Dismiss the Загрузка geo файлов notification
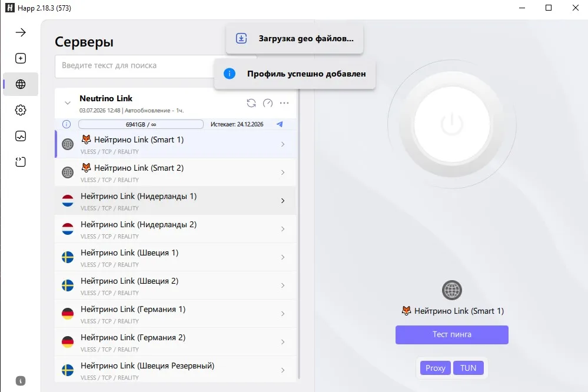Screen dimensions: 588x392 point(294,38)
